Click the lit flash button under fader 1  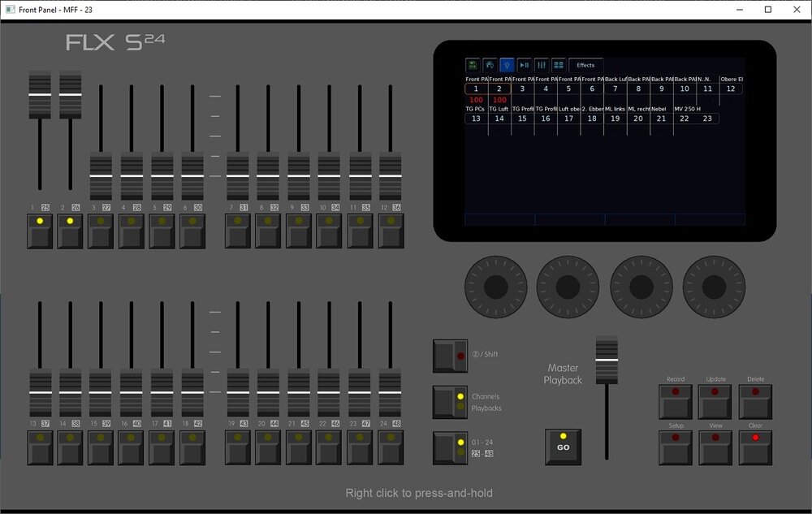click(40, 231)
